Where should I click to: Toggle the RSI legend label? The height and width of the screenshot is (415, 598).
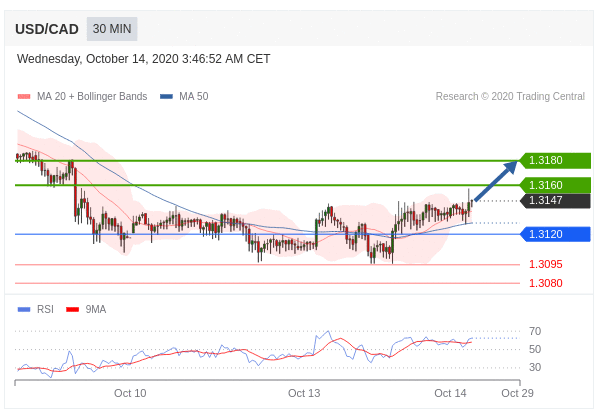(45, 309)
